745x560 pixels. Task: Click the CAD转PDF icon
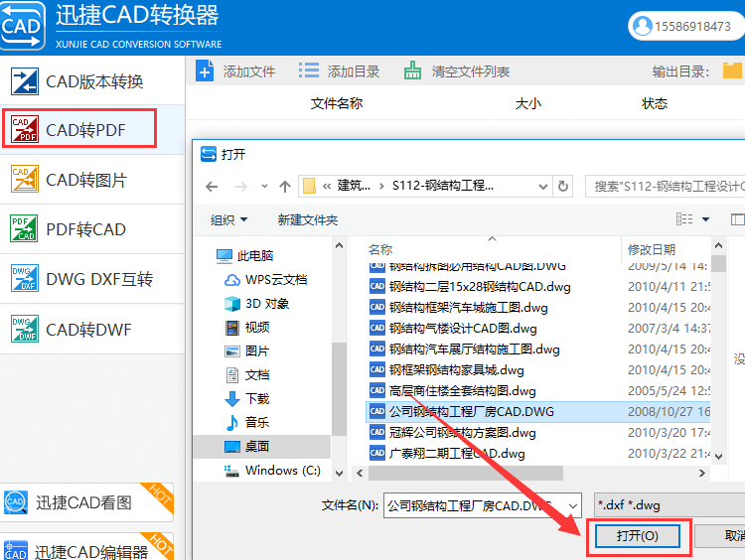[x=24, y=129]
